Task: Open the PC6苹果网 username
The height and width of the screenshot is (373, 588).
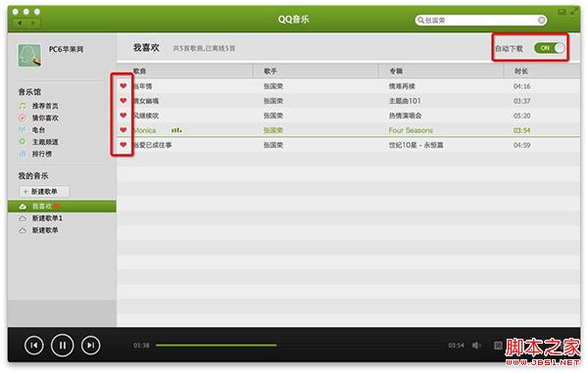Action: tap(66, 49)
